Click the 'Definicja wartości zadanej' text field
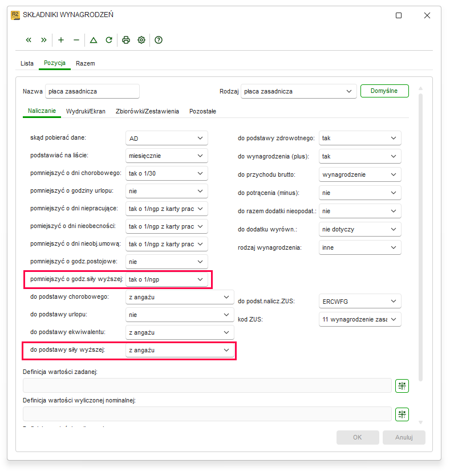The width and height of the screenshot is (450, 476). click(207, 385)
